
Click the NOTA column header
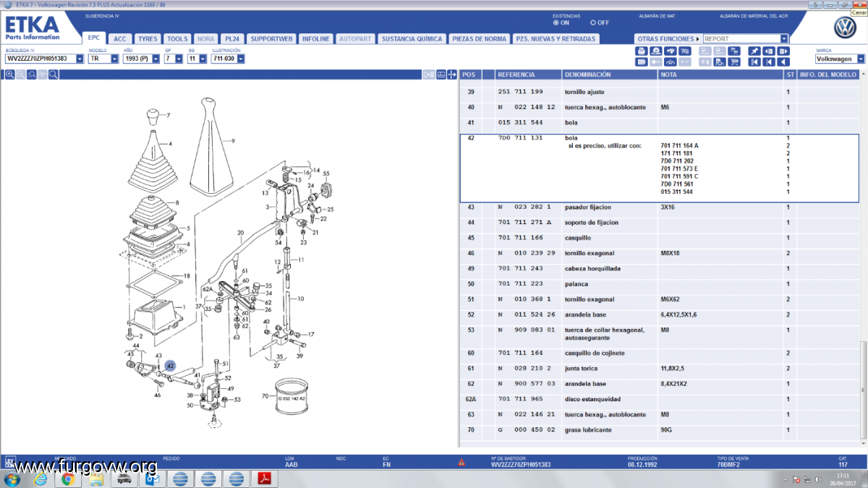pos(720,74)
